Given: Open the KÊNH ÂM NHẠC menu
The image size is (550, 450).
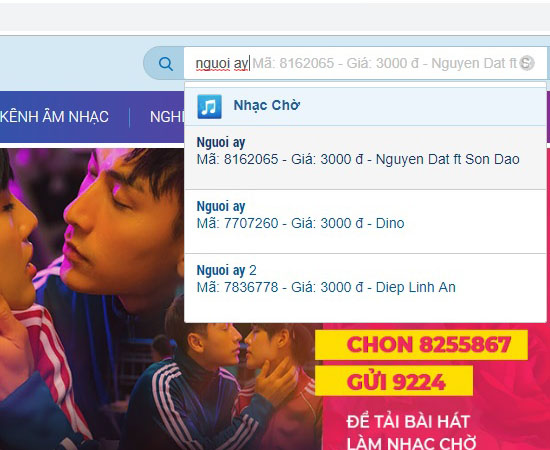Looking at the screenshot, I should click(x=54, y=117).
